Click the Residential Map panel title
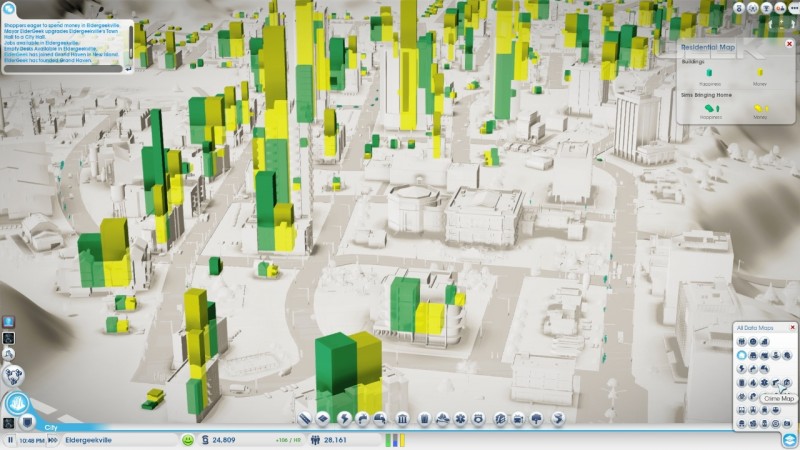Screen dimensions: 800x450 (708, 47)
